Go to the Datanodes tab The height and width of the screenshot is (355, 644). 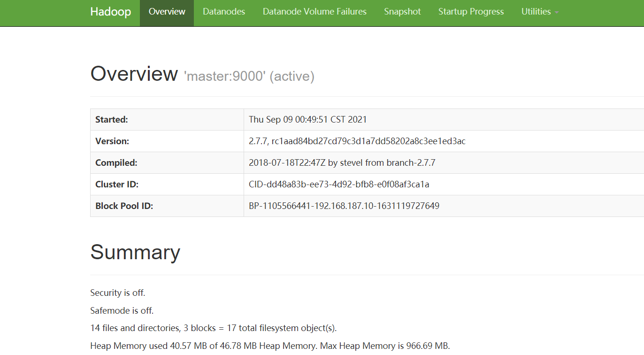[x=224, y=12]
